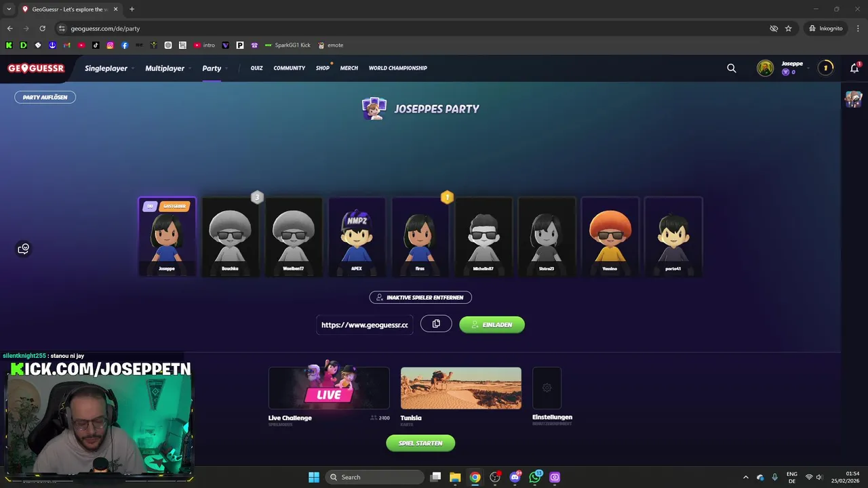Click Inaktive Spieler entfernen
This screenshot has height=488, width=868.
420,297
